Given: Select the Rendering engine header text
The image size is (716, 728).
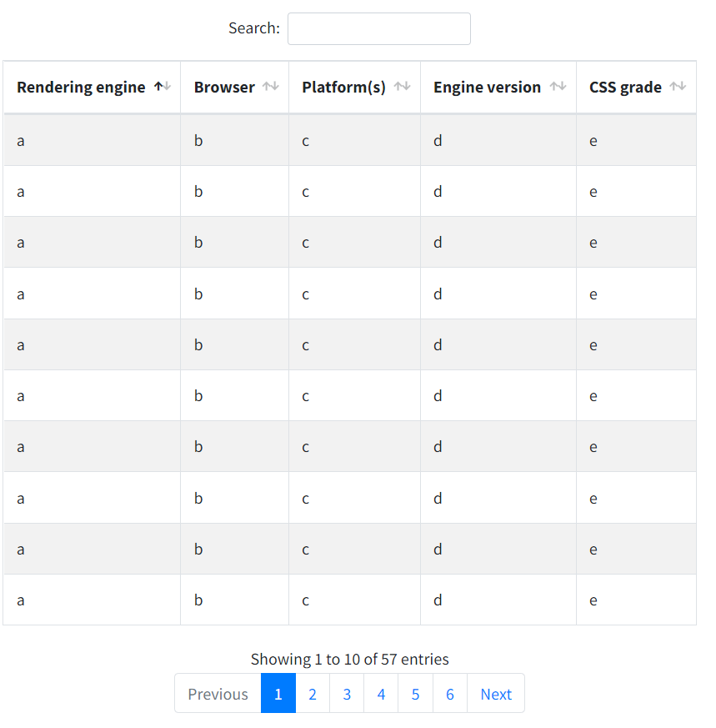Looking at the screenshot, I should click(x=81, y=88).
